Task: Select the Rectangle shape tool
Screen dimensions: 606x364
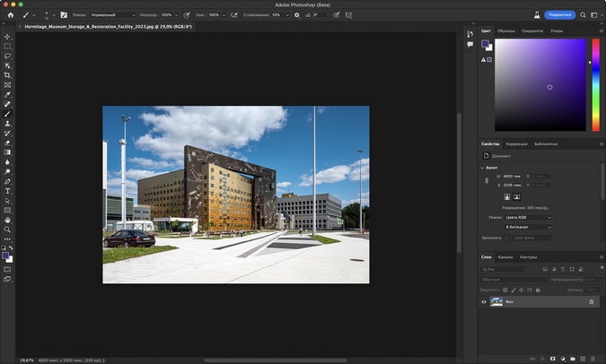Action: pyautogui.click(x=7, y=211)
